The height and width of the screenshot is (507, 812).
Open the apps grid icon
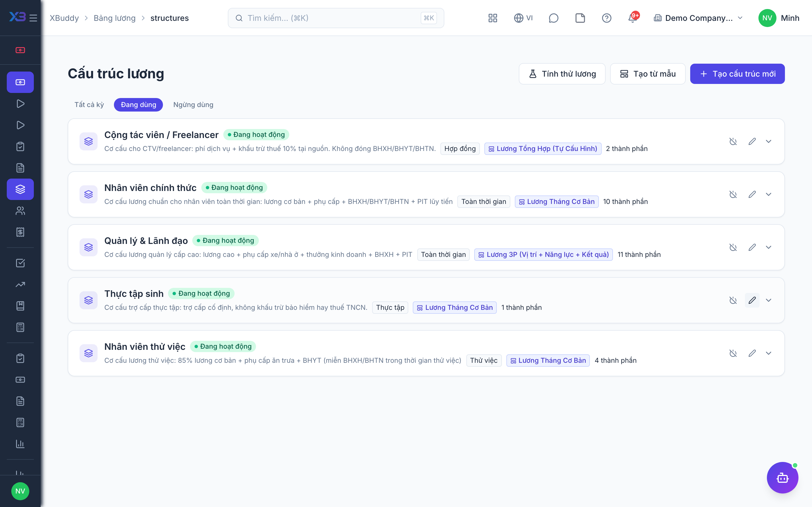coord(493,18)
